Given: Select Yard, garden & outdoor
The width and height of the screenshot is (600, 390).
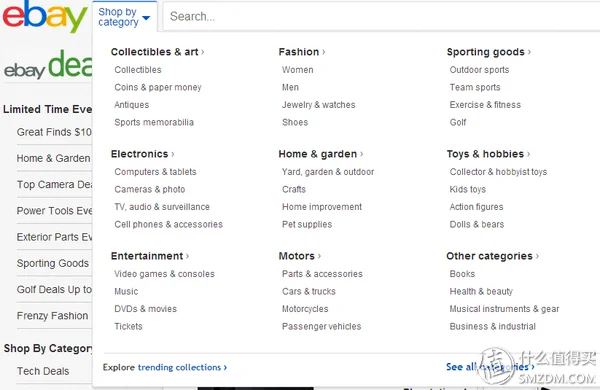Looking at the screenshot, I should point(328,172).
